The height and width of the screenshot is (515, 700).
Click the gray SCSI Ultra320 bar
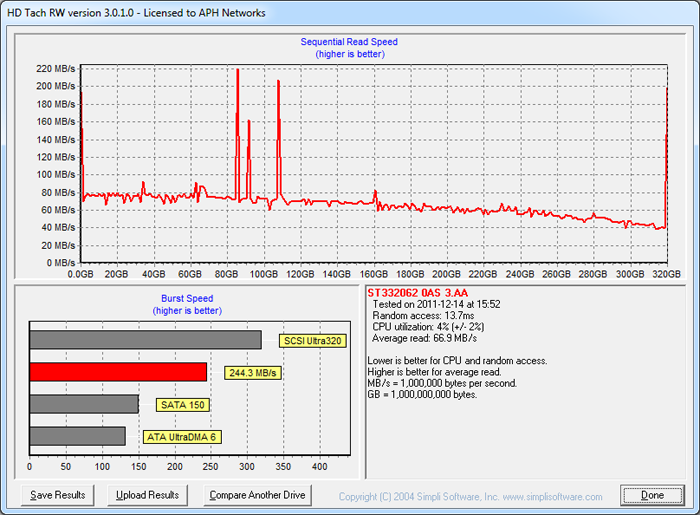tap(145, 340)
